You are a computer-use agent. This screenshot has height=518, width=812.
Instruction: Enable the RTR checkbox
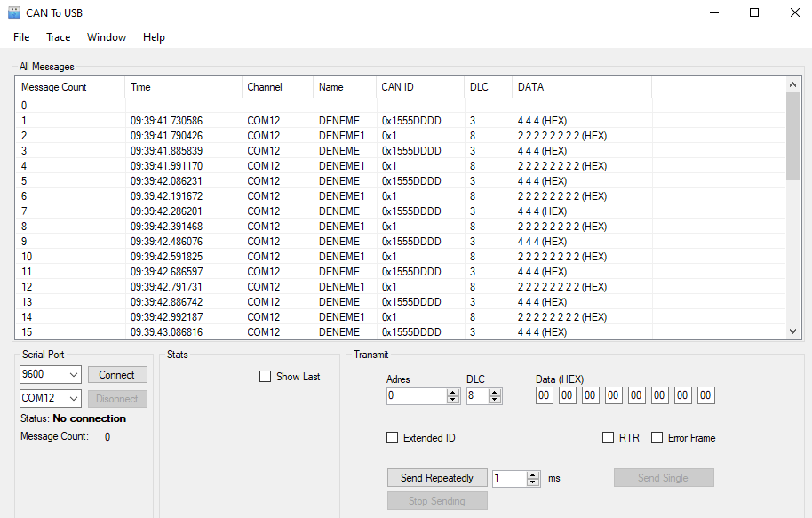coord(608,438)
